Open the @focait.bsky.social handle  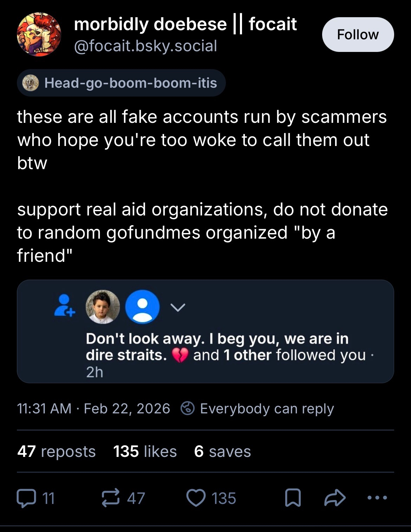coord(145,46)
